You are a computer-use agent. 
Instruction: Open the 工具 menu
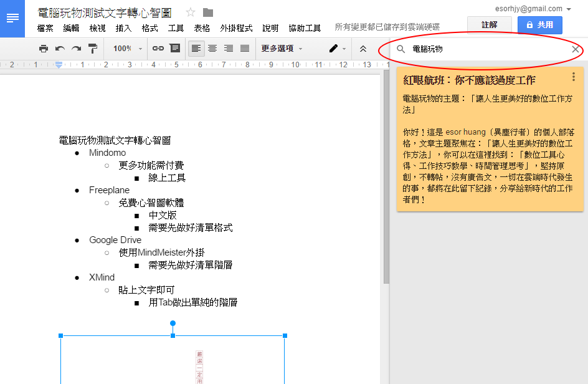click(x=176, y=28)
